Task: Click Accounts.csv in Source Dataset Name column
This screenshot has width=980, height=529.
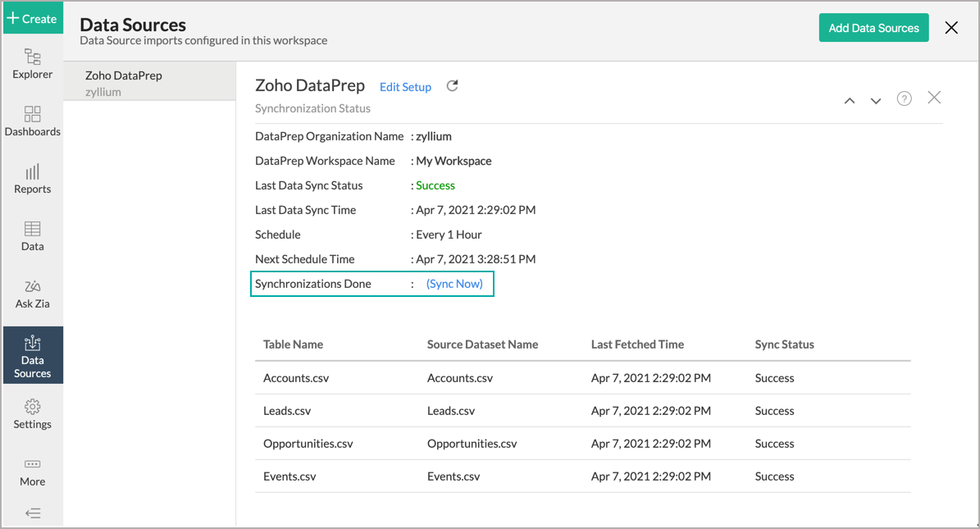Action: [460, 377]
